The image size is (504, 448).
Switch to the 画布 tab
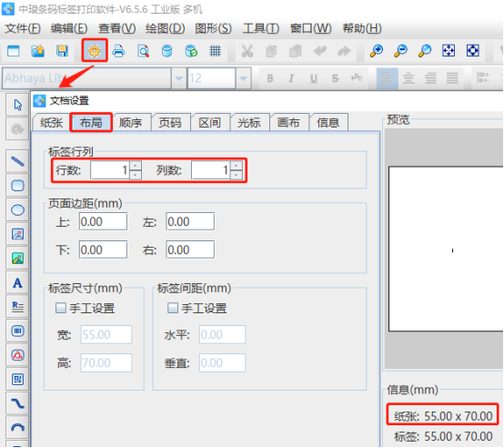tap(288, 123)
